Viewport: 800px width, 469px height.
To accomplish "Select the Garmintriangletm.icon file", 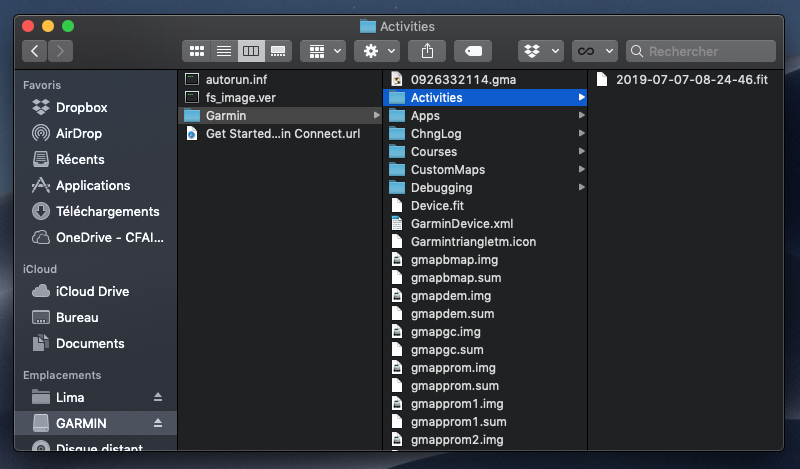I will pos(485,241).
